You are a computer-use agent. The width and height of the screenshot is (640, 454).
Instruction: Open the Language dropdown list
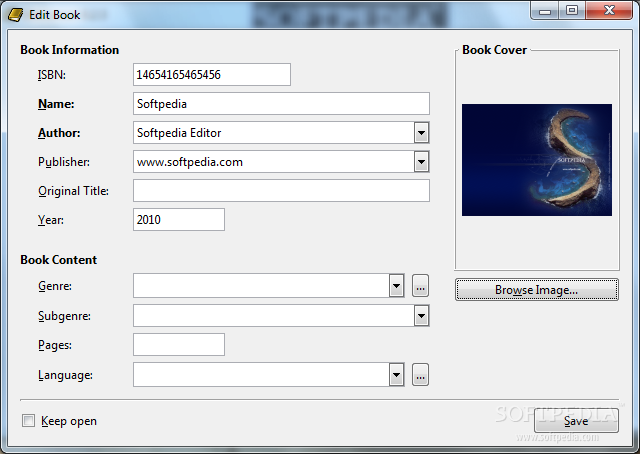[396, 375]
